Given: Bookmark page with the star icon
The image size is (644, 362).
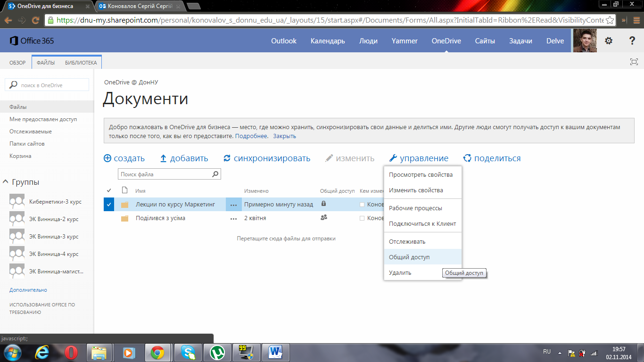Looking at the screenshot, I should click(x=610, y=20).
